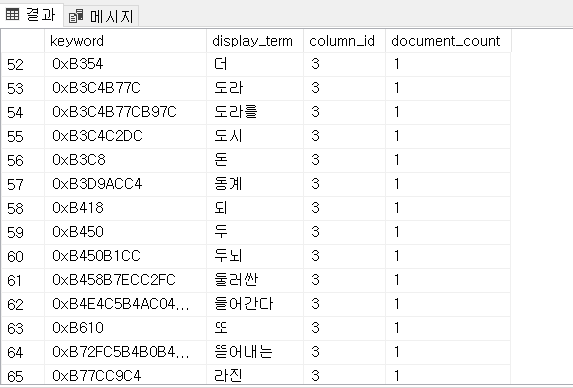Select row number 54 header
This screenshot has width=573, height=388.
click(x=23, y=112)
